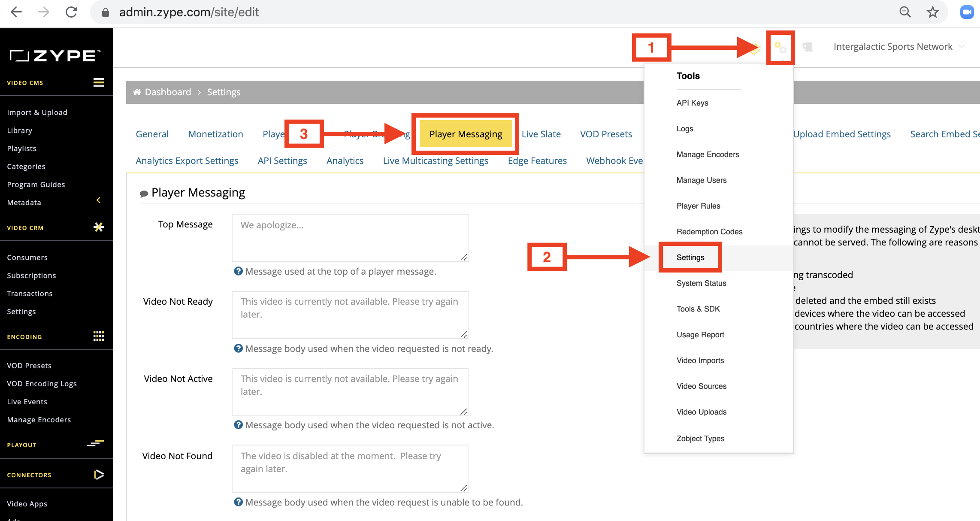Choose Manage Encoders in Tools menu
The image size is (980, 521).
pyautogui.click(x=708, y=154)
